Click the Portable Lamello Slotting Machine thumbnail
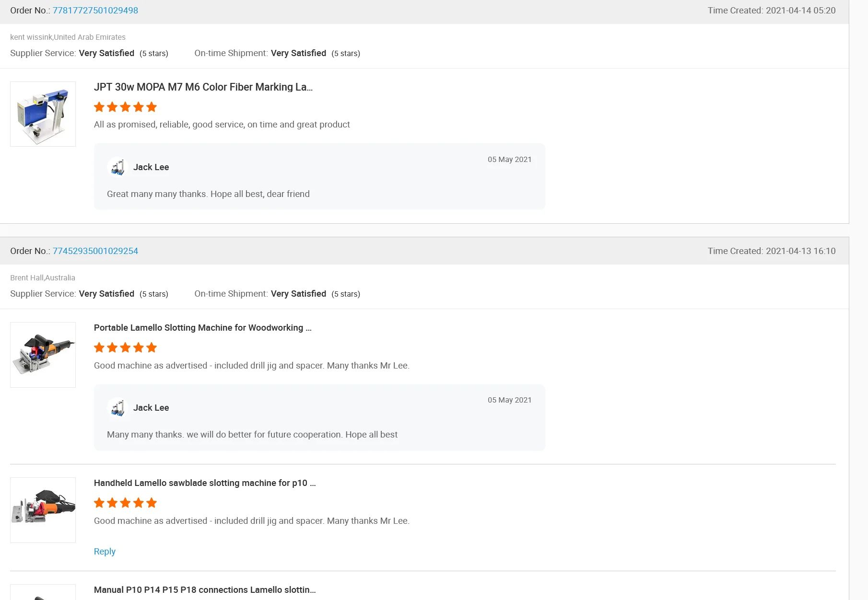 coord(43,355)
